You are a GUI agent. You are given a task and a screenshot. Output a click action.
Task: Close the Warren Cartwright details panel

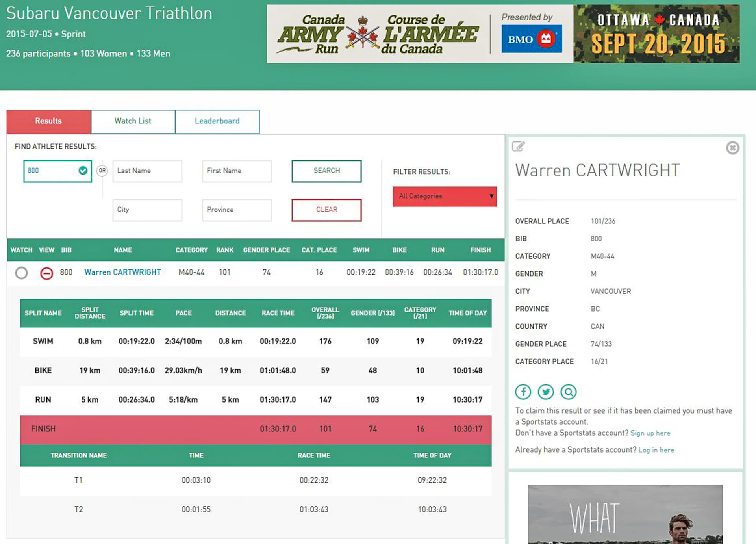(x=732, y=148)
